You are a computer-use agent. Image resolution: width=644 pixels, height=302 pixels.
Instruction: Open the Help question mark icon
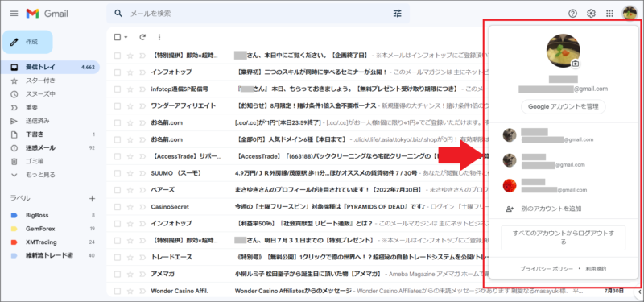click(572, 14)
